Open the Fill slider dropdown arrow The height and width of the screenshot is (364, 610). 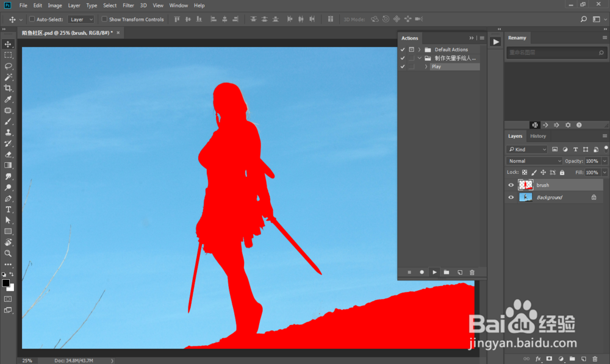coord(605,173)
